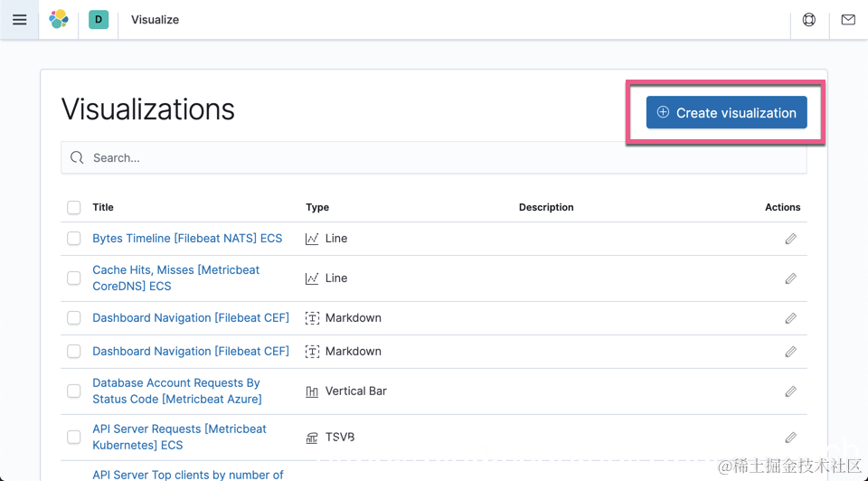Edit the Cache Hits, Misses pencil icon
Image resolution: width=868 pixels, height=481 pixels.
790,278
